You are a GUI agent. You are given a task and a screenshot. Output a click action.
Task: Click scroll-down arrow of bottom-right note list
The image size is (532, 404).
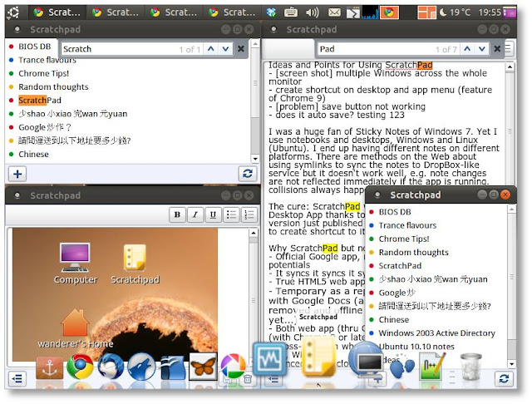tap(512, 364)
